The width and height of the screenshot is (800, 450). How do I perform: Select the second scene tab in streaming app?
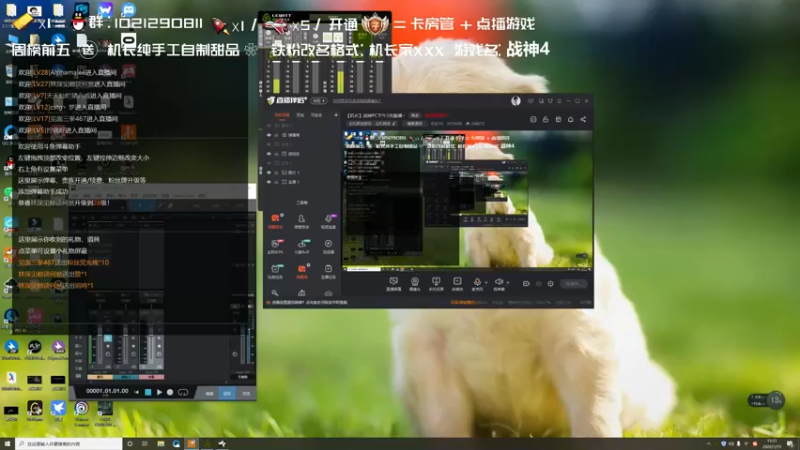click(301, 115)
